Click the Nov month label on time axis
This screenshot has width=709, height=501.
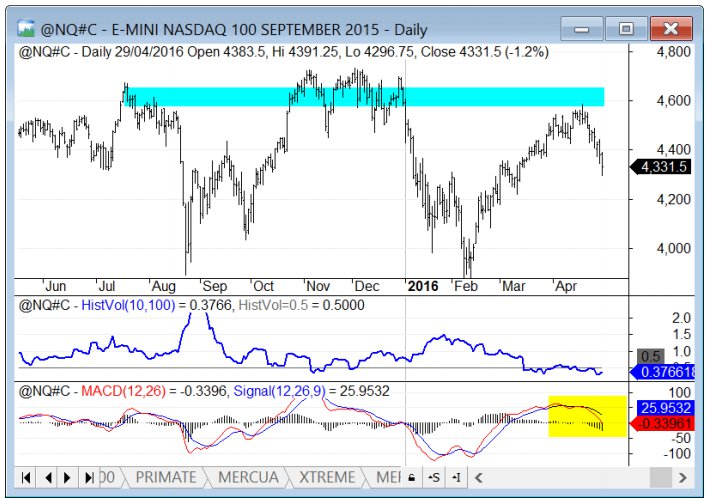318,286
